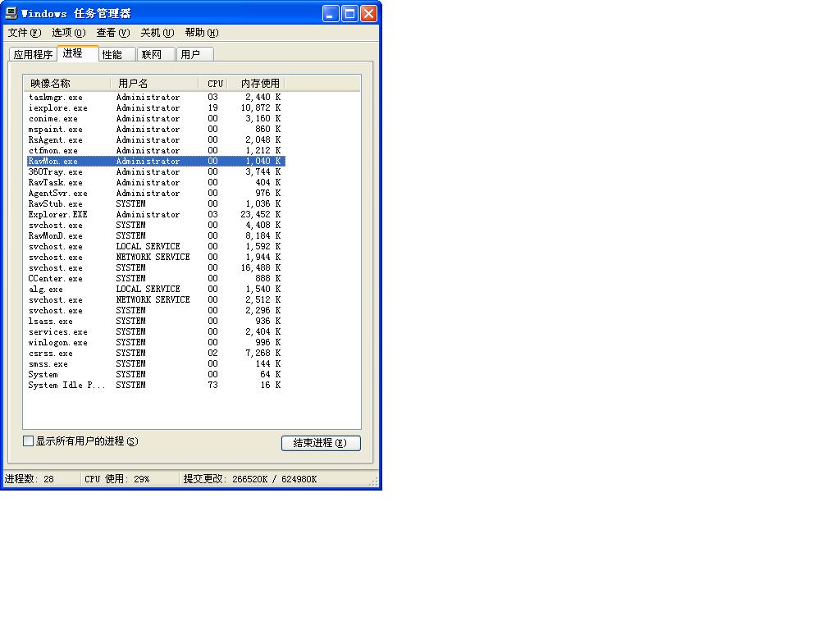Click svchost.exe using 16,488 K memory
This screenshot has width=840, height=630.
pos(155,268)
